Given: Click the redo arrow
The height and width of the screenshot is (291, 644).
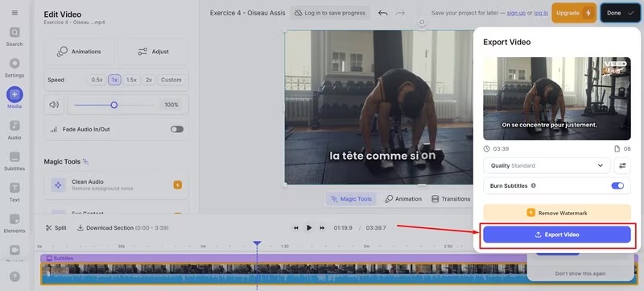Looking at the screenshot, I should (400, 13).
